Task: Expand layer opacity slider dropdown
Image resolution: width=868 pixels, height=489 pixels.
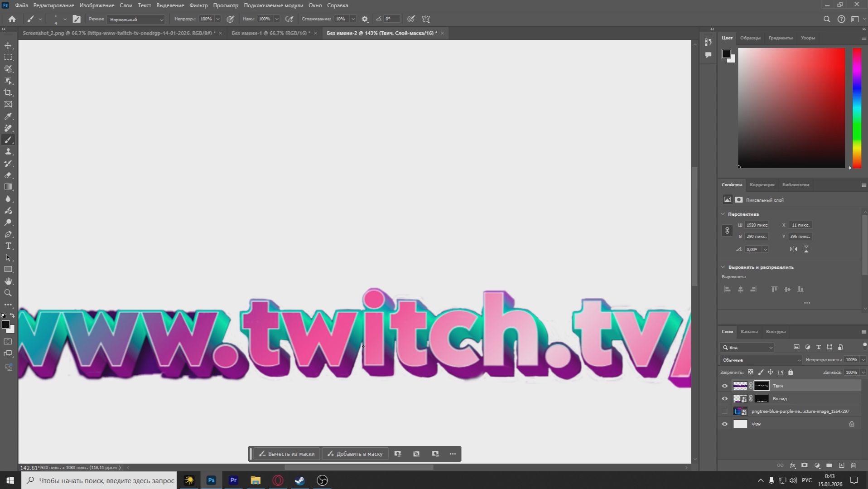Action: tap(863, 360)
